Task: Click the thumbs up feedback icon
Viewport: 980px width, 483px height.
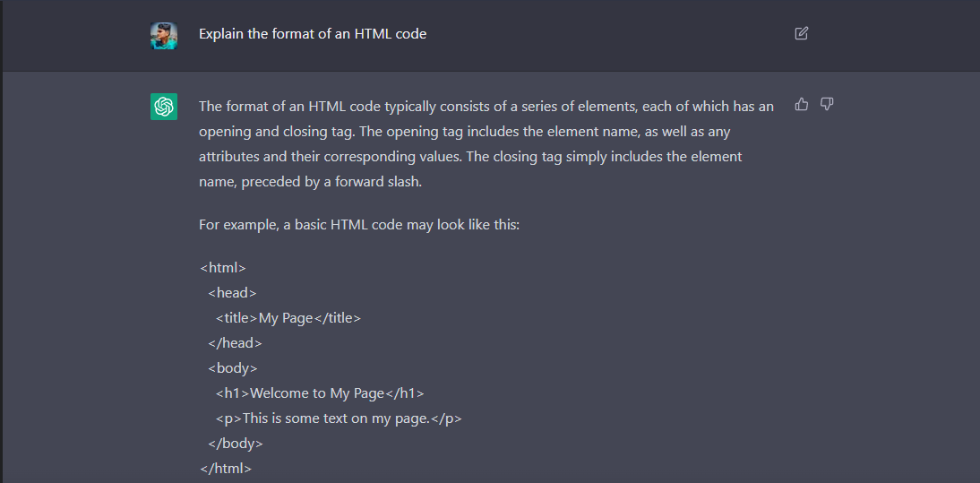Action: click(x=802, y=105)
